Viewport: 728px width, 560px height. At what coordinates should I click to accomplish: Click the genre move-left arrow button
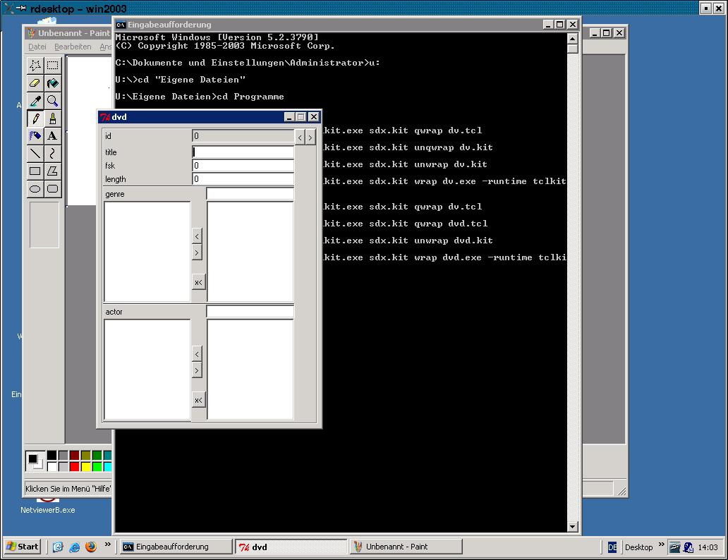tap(198, 236)
